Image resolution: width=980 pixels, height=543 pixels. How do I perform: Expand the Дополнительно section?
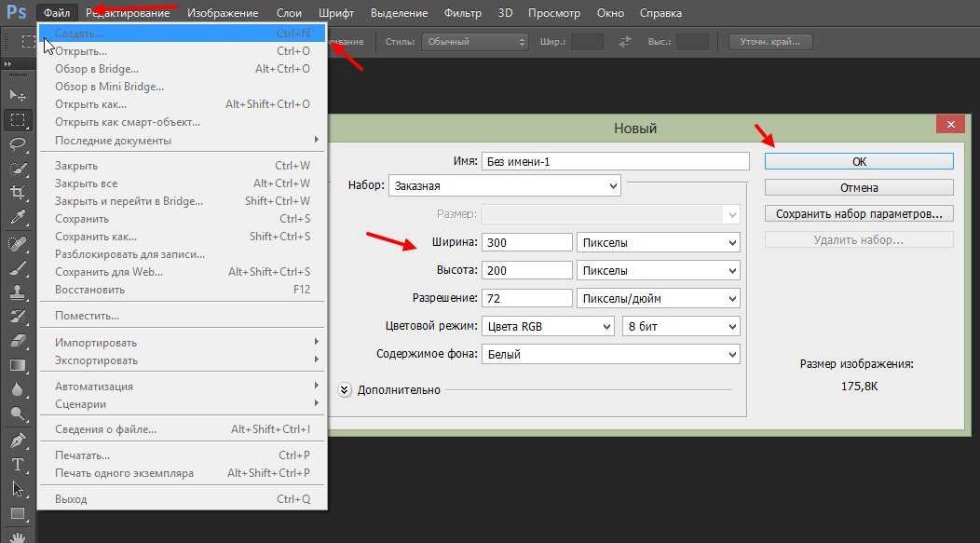click(x=345, y=390)
